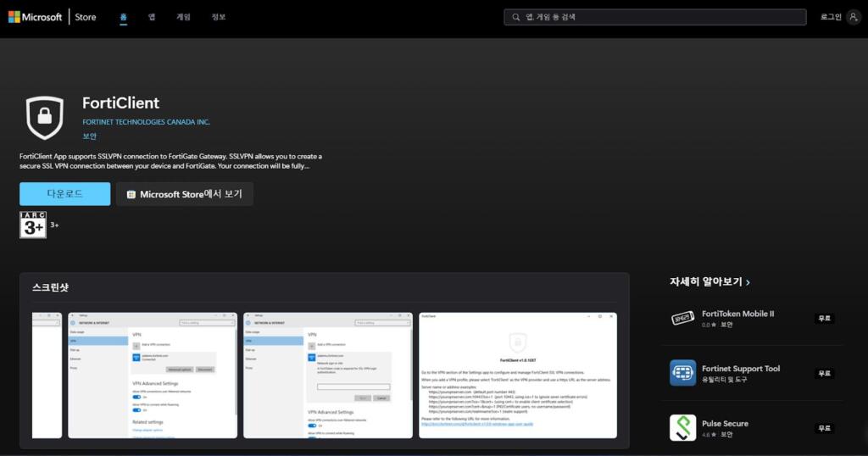Expand the 자세히 알아보기 section chevron
This screenshot has width=868, height=456.
[x=748, y=282]
